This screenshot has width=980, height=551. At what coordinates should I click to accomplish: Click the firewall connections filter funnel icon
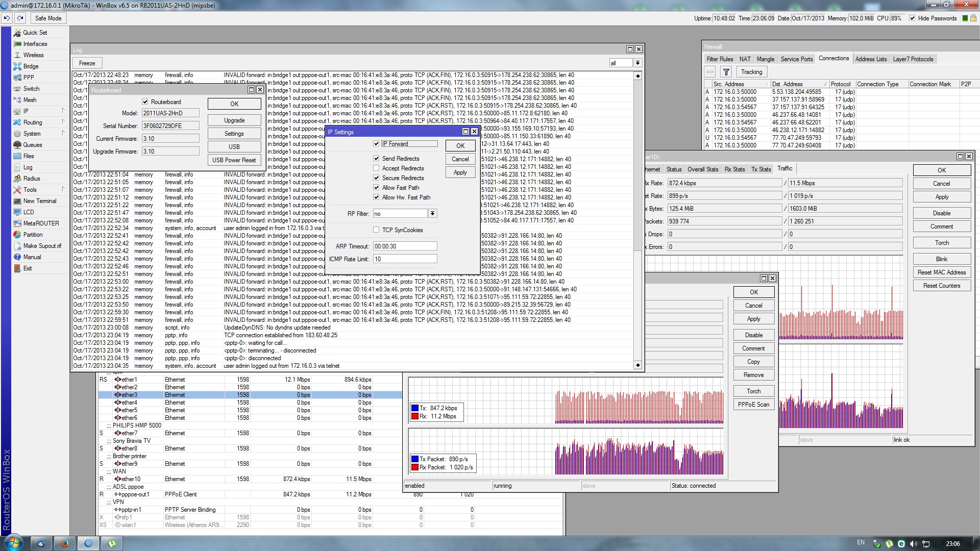(x=726, y=72)
